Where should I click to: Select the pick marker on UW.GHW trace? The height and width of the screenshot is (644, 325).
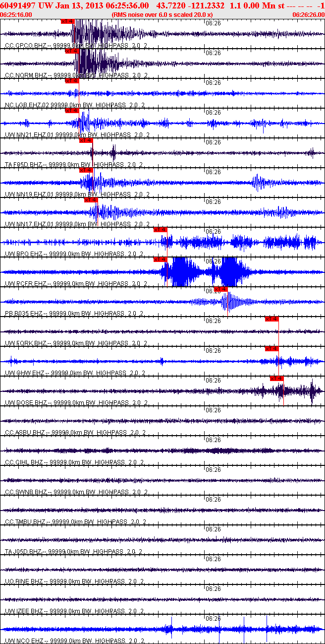coord(272,349)
